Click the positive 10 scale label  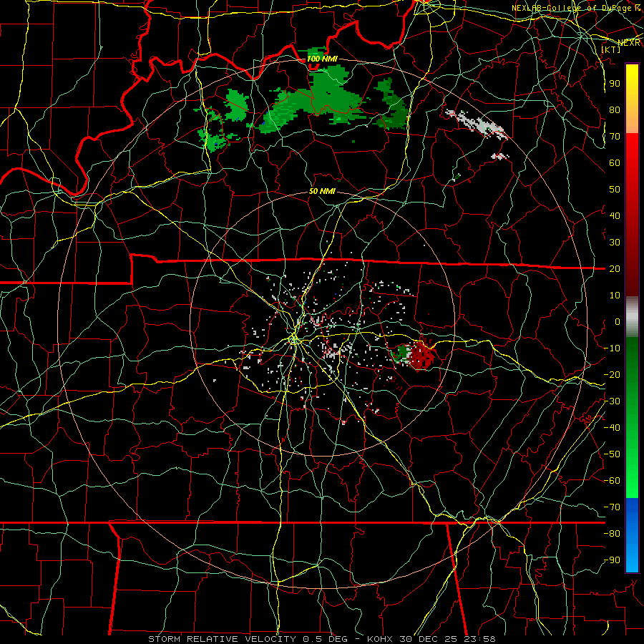(x=615, y=296)
